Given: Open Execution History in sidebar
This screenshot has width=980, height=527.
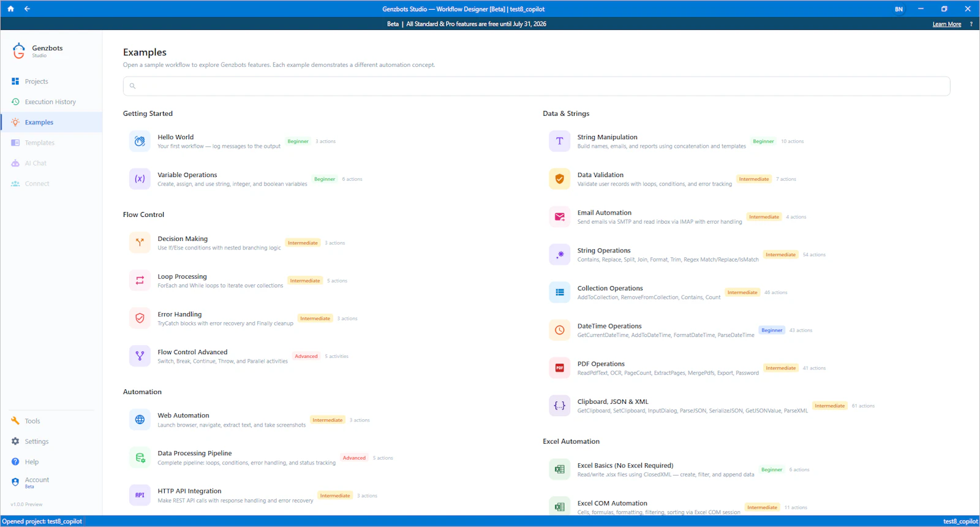Looking at the screenshot, I should pos(51,102).
